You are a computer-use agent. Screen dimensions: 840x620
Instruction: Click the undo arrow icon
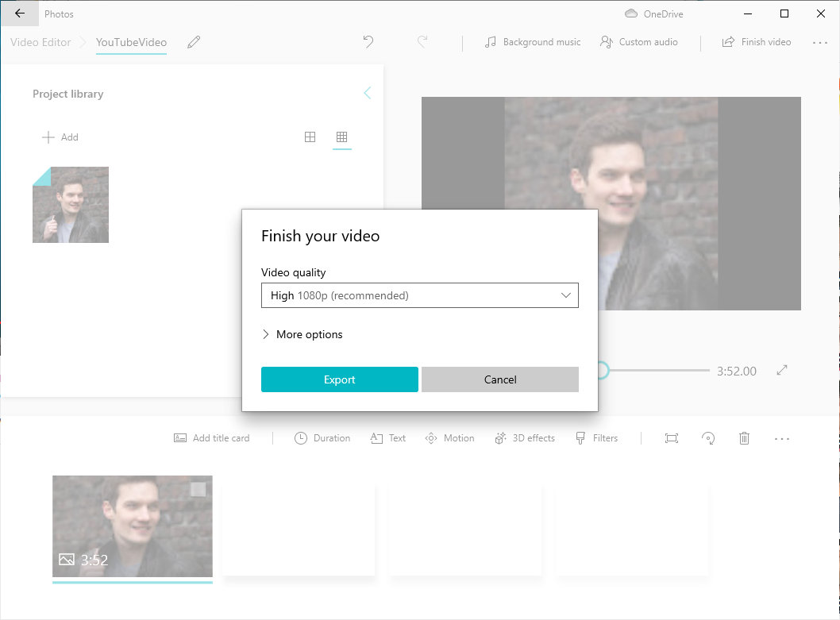click(368, 42)
